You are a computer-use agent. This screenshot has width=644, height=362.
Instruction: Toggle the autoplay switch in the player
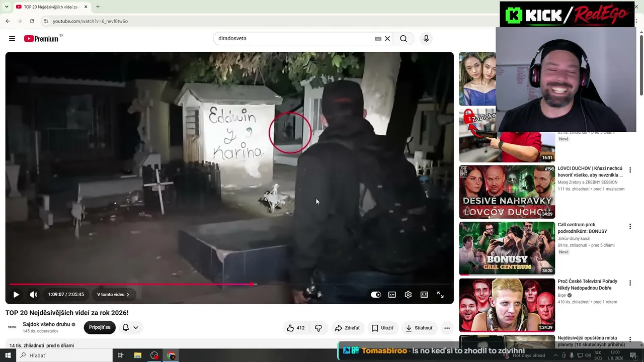point(376,295)
